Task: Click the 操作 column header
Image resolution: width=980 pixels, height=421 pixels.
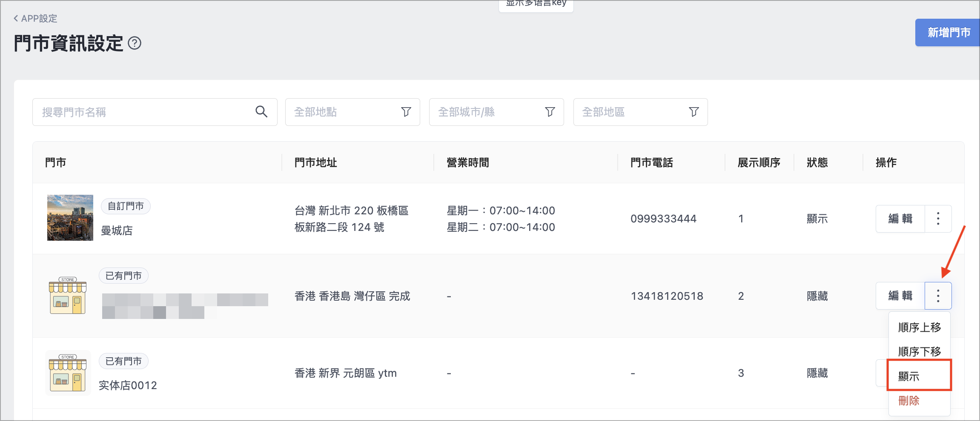Action: click(886, 162)
